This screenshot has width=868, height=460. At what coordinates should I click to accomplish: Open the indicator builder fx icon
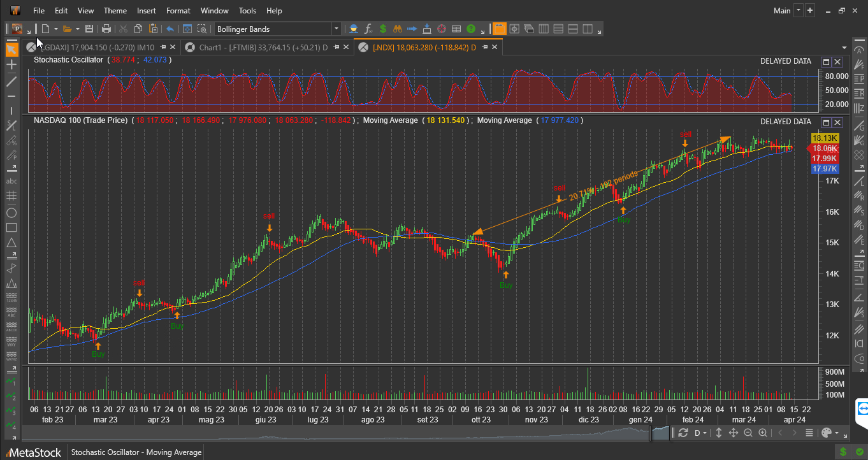tap(368, 29)
